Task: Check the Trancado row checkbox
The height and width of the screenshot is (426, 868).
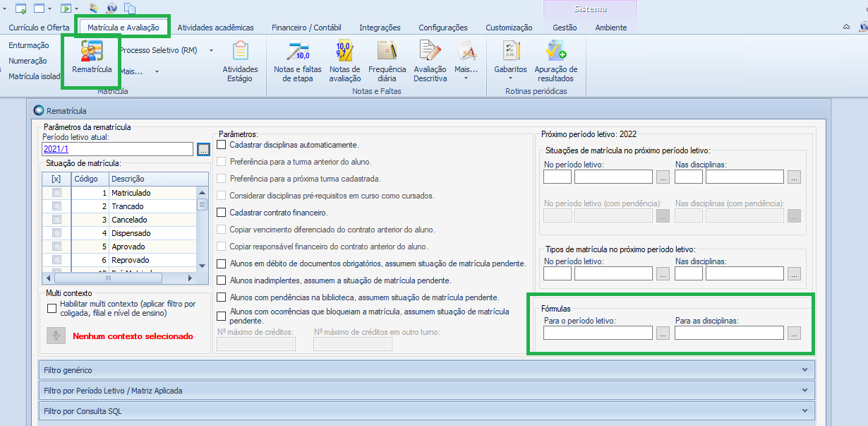Action: point(57,206)
